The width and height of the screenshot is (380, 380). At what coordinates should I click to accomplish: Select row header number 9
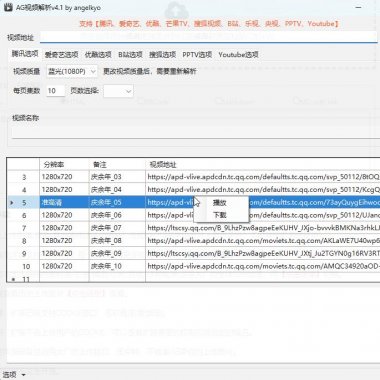(24, 254)
